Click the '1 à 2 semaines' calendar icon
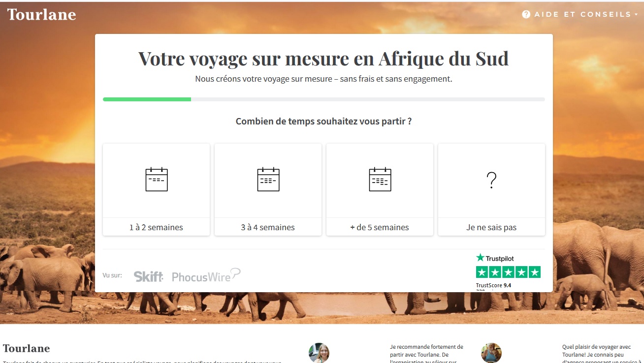The image size is (644, 363). [157, 179]
